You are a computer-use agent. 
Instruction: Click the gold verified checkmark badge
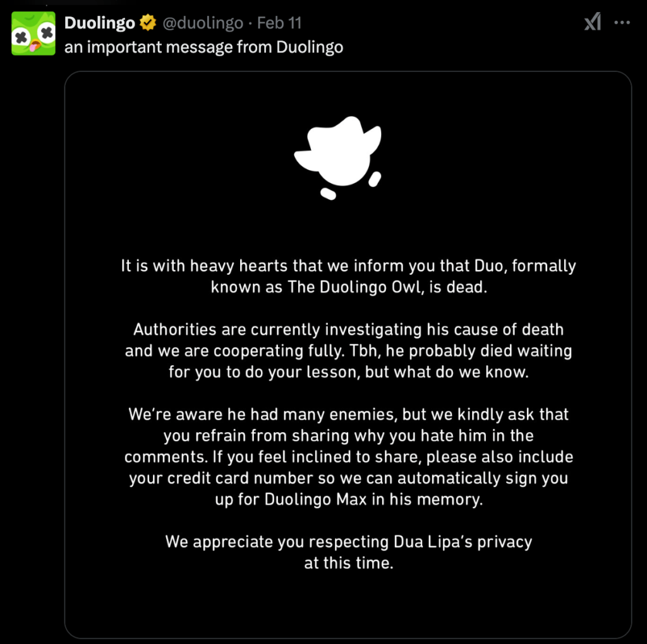(147, 23)
